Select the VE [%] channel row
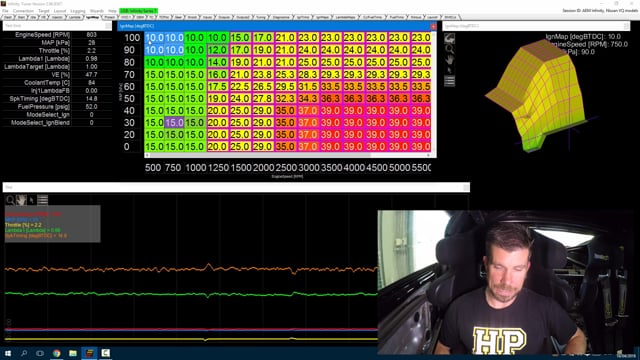The width and height of the screenshot is (640, 360). pyautogui.click(x=57, y=75)
